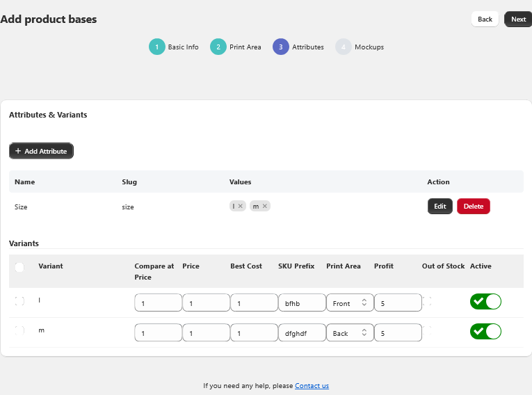
Task: Open Print Area dropdown showing Back
Action: (350, 333)
